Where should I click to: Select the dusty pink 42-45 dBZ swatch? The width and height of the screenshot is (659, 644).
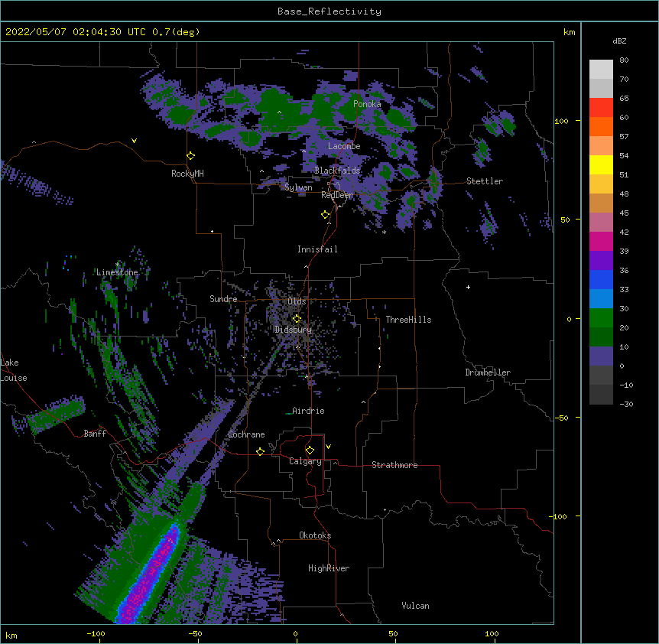(x=601, y=223)
